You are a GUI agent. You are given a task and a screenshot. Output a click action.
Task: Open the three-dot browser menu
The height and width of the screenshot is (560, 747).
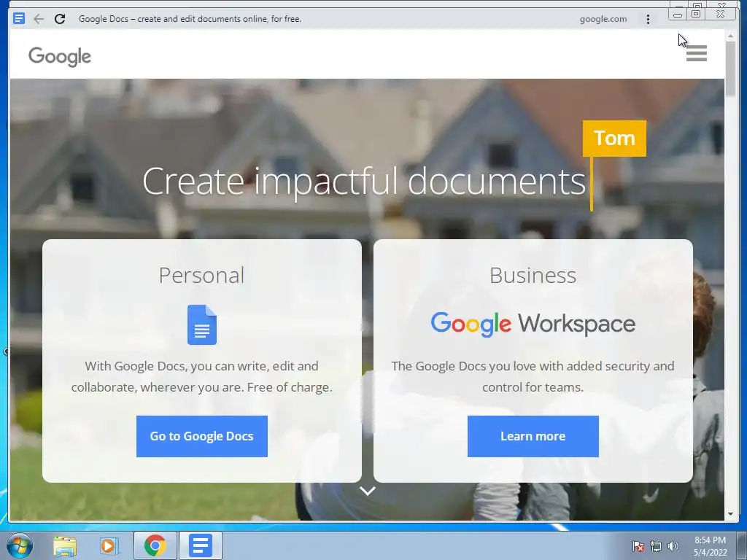coord(648,19)
